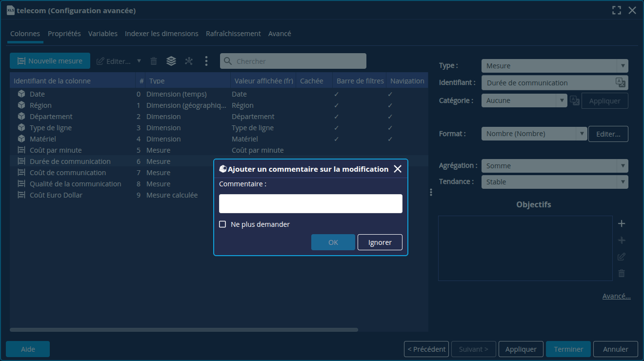Viewport: 644px width, 361px height.
Task: Click the stacked layers icon in the toolbar
Action: (x=171, y=61)
